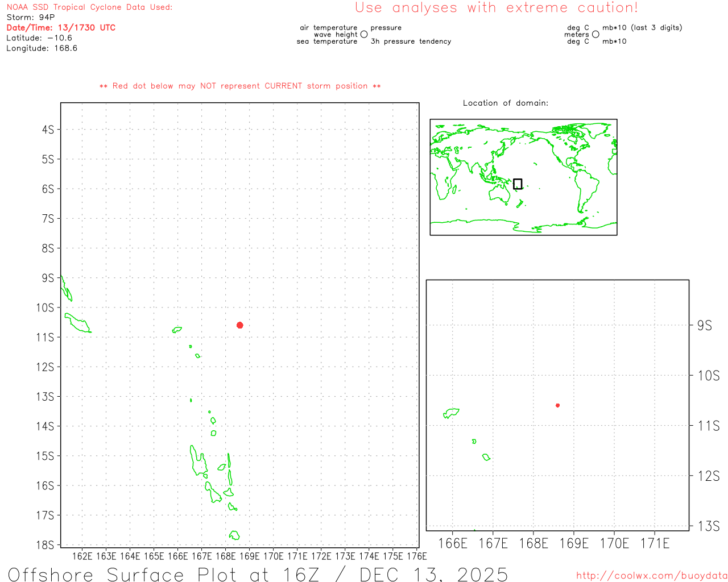Click the red dot warning notice text
This screenshot has width=728, height=582.
240,86
